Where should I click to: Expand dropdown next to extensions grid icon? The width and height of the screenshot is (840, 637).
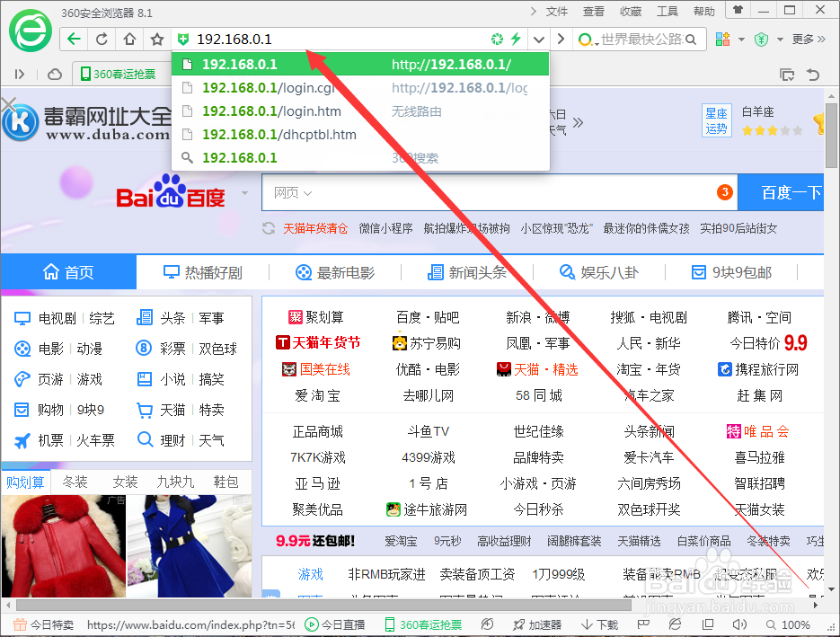click(x=741, y=40)
